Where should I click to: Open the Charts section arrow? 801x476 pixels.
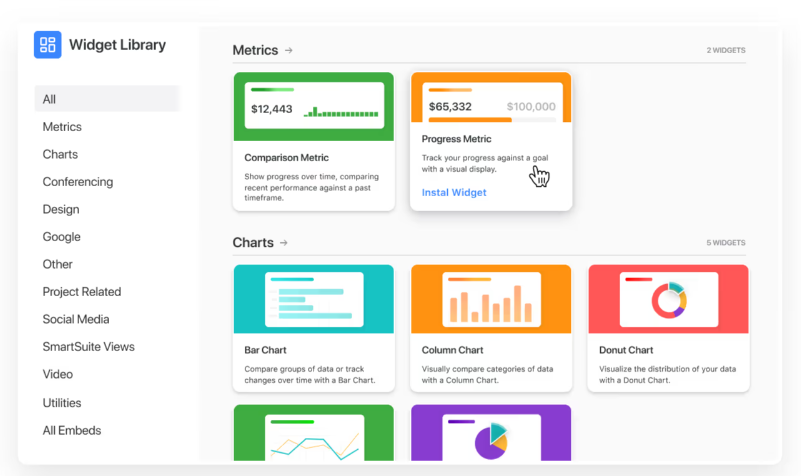[x=284, y=243]
